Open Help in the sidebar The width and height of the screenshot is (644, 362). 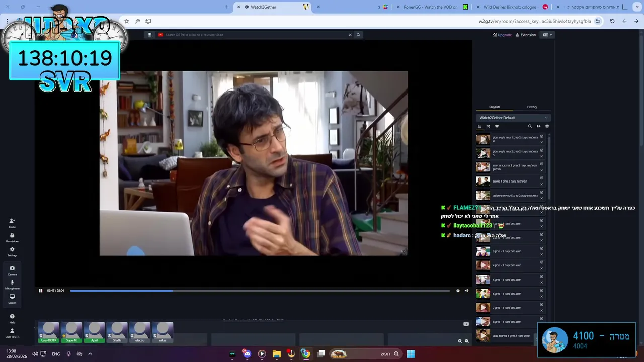coord(12,319)
